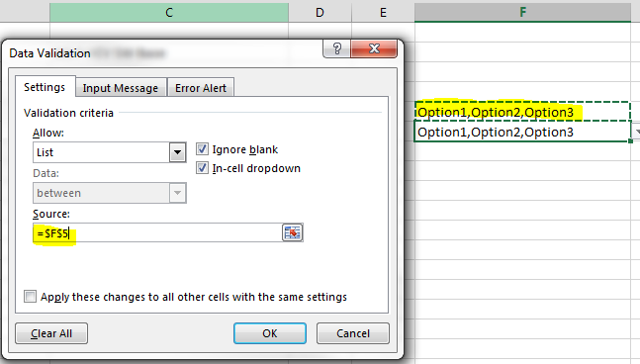The width and height of the screenshot is (640, 364).
Task: Select the active cell below the highlighted one
Action: coord(523,132)
